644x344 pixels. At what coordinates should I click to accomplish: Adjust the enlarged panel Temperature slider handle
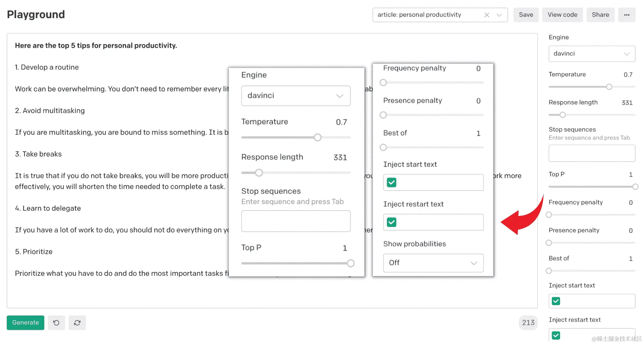pyautogui.click(x=318, y=137)
